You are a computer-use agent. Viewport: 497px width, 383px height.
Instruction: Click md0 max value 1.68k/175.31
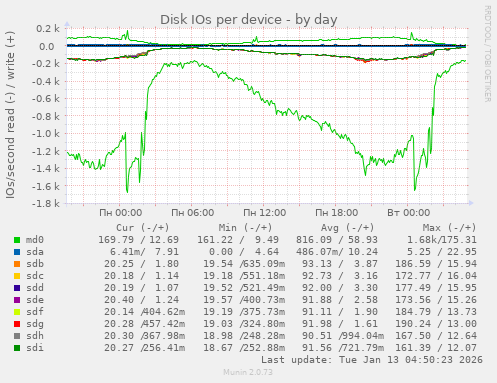(x=442, y=240)
